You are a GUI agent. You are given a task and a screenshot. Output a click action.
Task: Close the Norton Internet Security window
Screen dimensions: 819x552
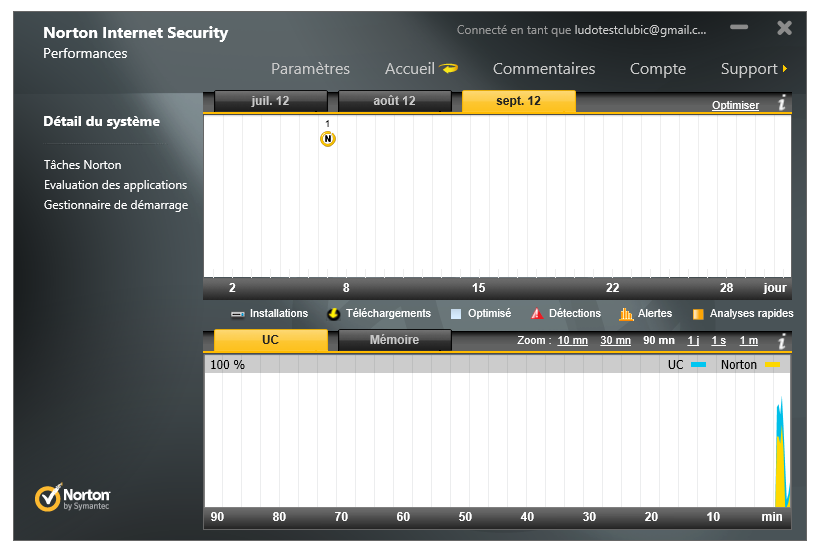point(785,28)
